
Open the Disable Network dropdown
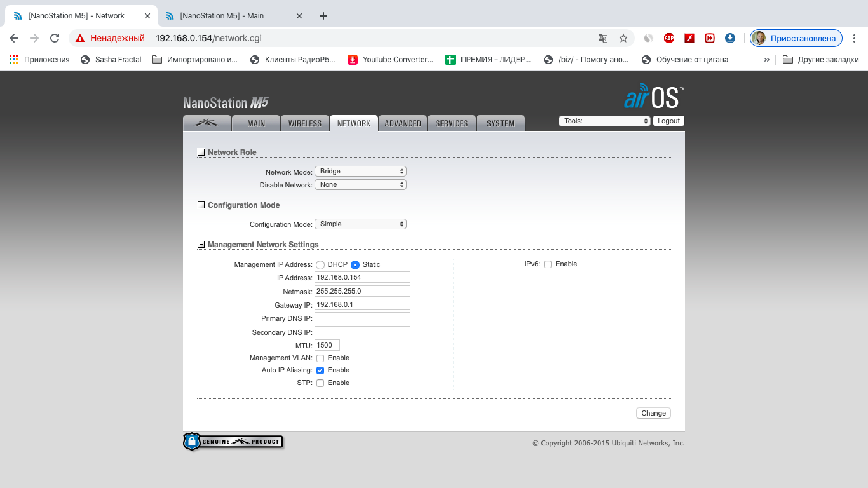point(360,185)
